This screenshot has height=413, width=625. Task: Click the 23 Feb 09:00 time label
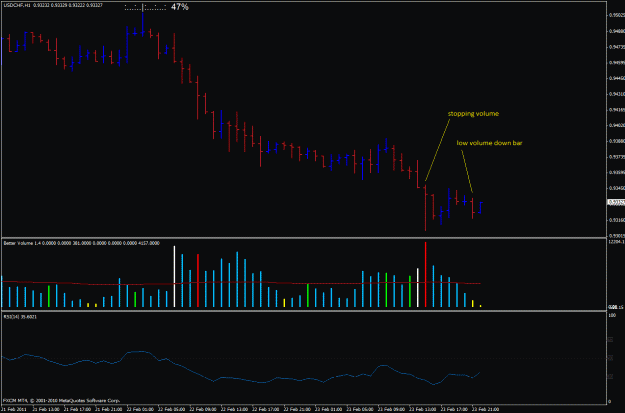point(391,409)
